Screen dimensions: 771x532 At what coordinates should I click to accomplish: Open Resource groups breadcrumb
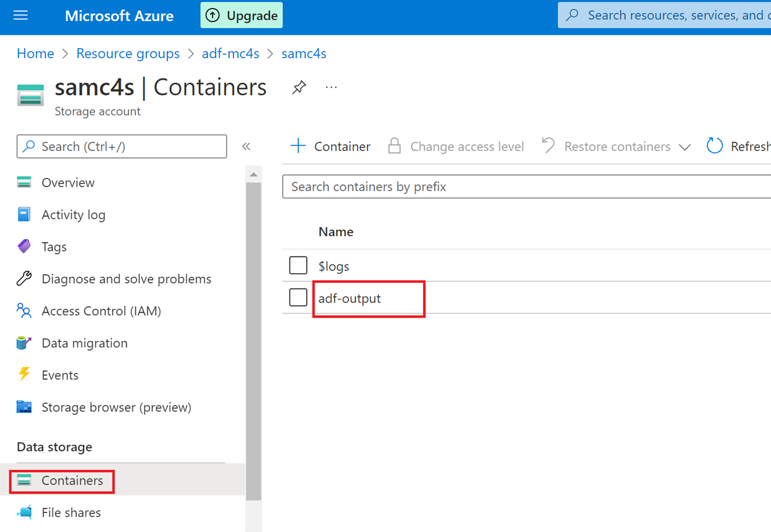click(128, 54)
